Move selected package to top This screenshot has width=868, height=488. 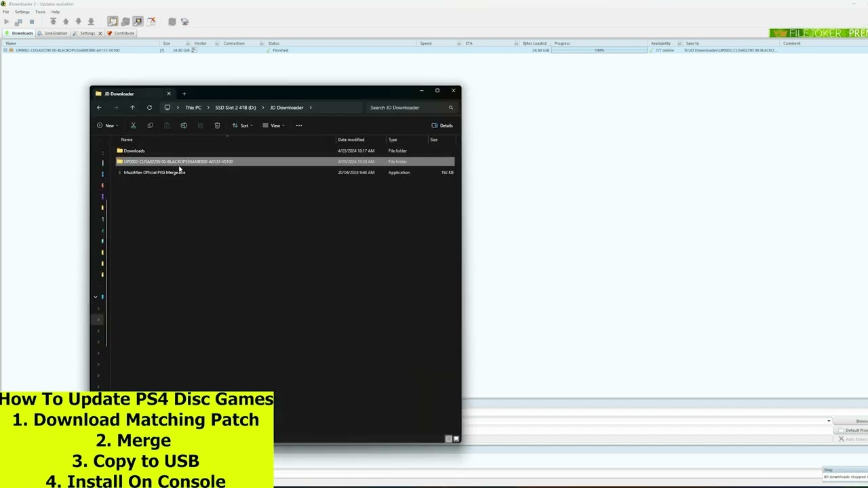53,22
